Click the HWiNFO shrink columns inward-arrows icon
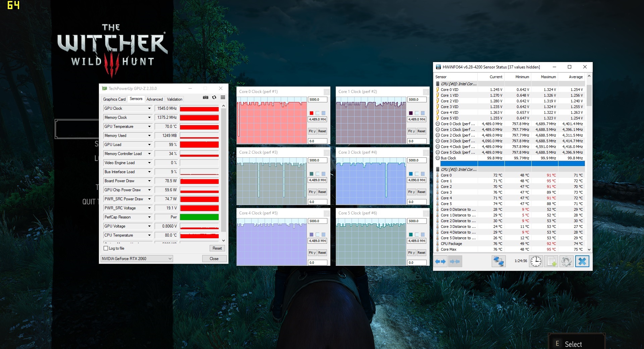644x349 pixels. [x=454, y=261]
